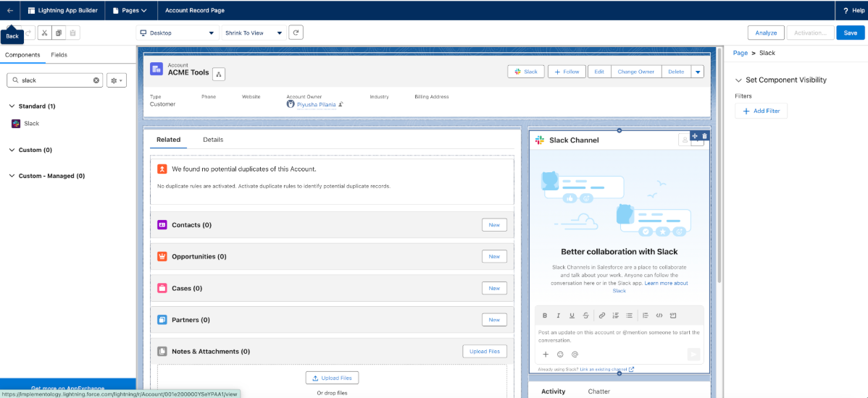Click the Notes & Attachments icon

(x=162, y=351)
